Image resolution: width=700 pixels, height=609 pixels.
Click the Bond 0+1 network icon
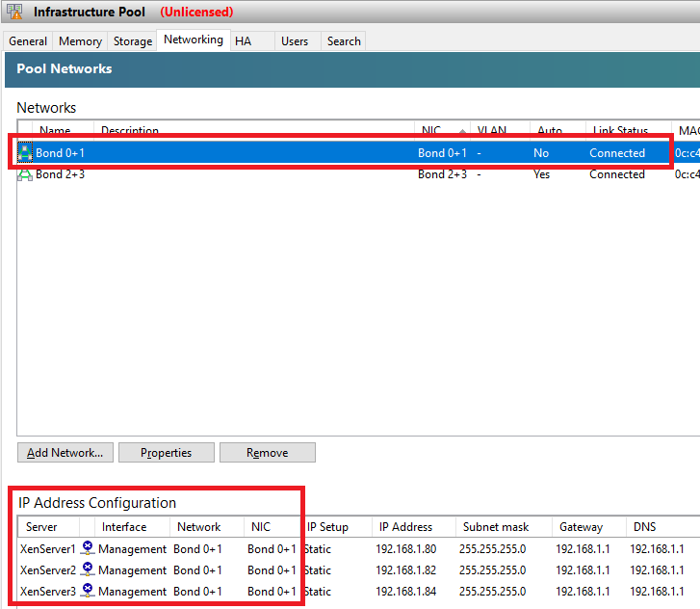tap(26, 153)
